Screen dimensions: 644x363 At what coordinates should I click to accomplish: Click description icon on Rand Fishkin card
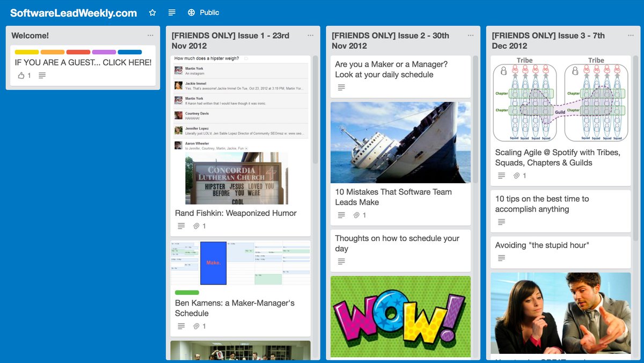coord(181,226)
